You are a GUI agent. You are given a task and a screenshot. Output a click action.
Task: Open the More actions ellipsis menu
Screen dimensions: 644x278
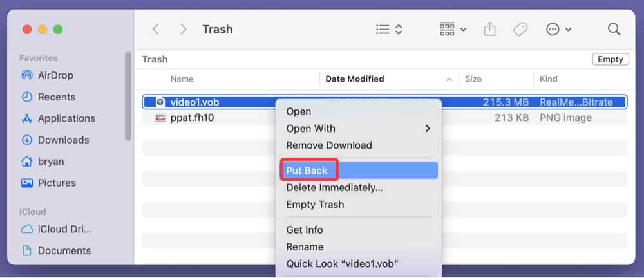[558, 30]
